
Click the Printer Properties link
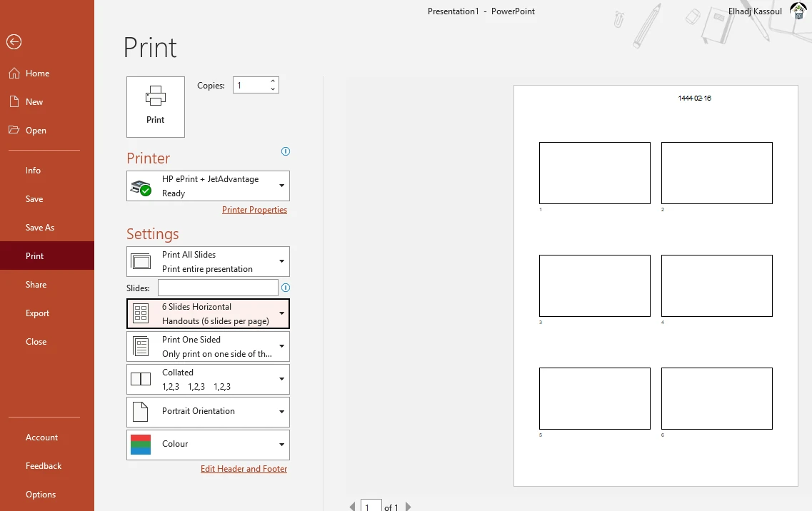(x=254, y=210)
